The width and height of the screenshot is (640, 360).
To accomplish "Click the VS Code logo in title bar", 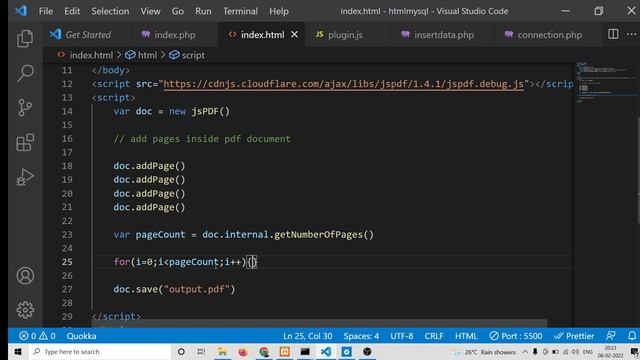I will pos(21,11).
